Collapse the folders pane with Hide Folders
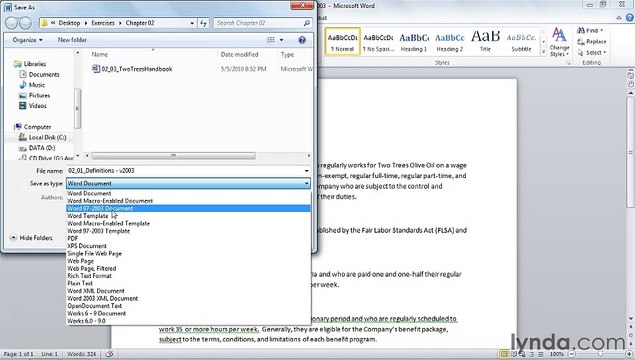635x360 pixels. pos(31,238)
